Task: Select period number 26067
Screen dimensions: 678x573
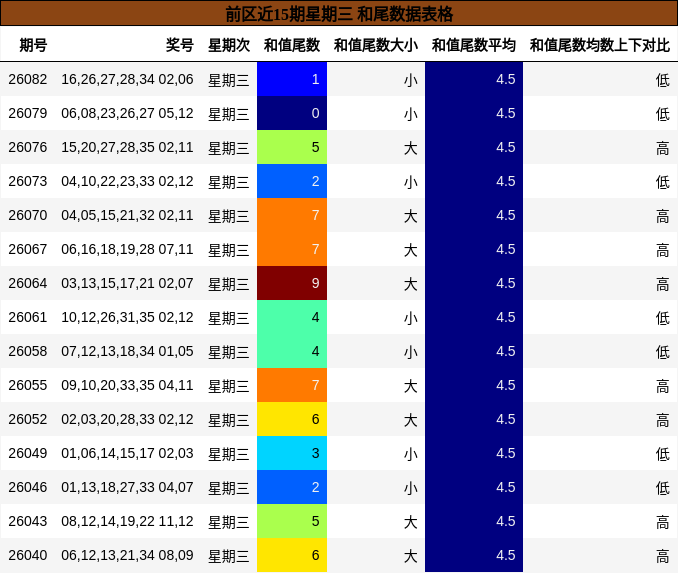Action: [28, 249]
